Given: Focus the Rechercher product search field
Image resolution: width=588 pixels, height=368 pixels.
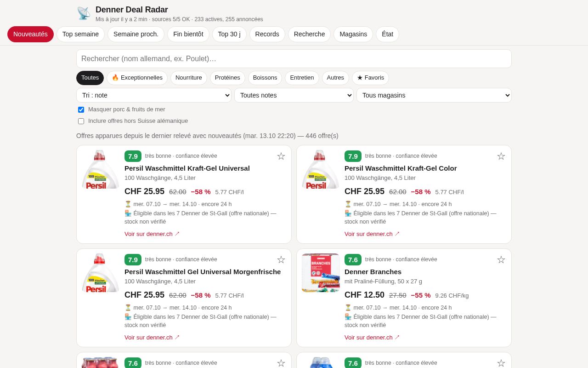Looking at the screenshot, I should click(x=294, y=58).
